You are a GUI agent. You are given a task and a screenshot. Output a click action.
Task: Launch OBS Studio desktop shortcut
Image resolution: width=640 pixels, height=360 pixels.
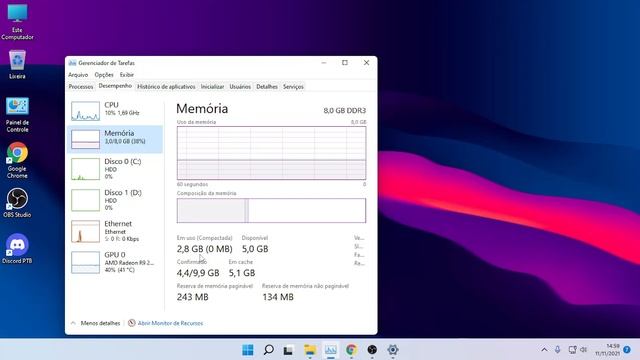coord(17,202)
